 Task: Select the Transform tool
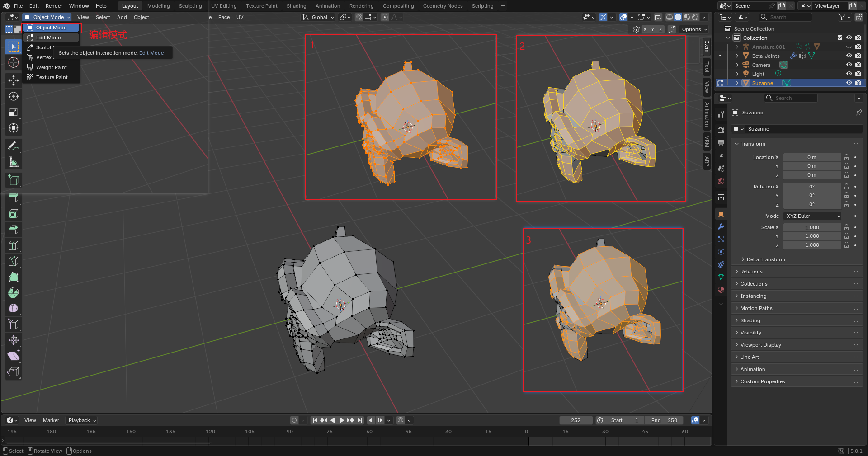(x=14, y=128)
